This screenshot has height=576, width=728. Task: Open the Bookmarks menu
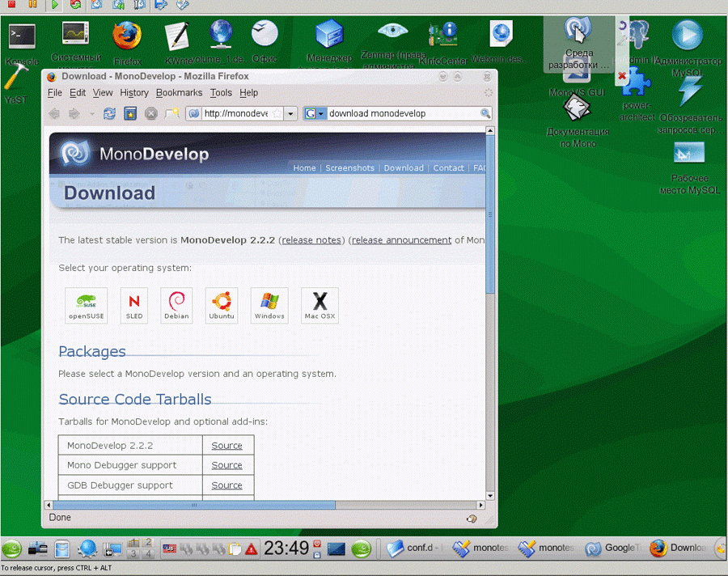(180, 92)
